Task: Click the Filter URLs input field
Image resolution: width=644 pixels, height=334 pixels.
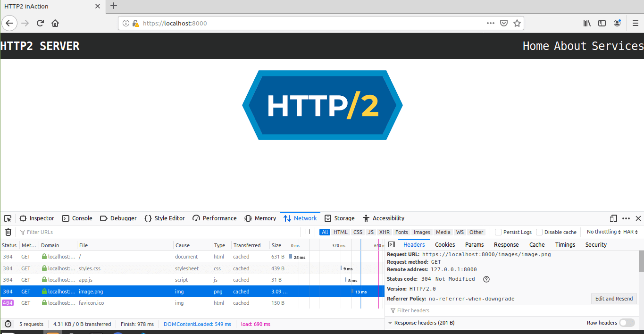Action: [159, 232]
